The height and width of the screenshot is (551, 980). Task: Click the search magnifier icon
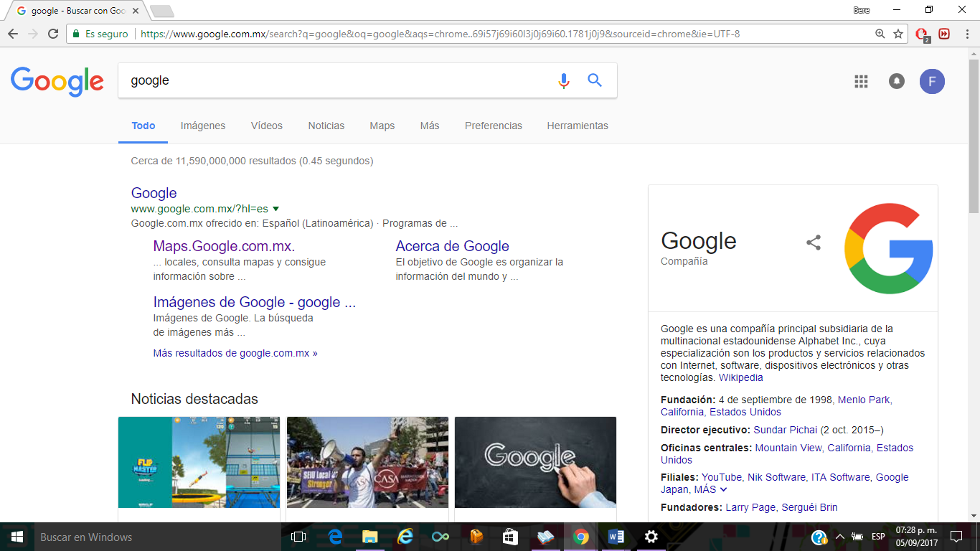(x=594, y=80)
